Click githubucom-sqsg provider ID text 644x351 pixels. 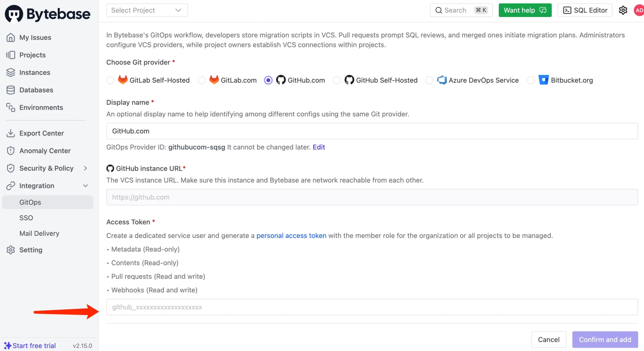tap(197, 147)
